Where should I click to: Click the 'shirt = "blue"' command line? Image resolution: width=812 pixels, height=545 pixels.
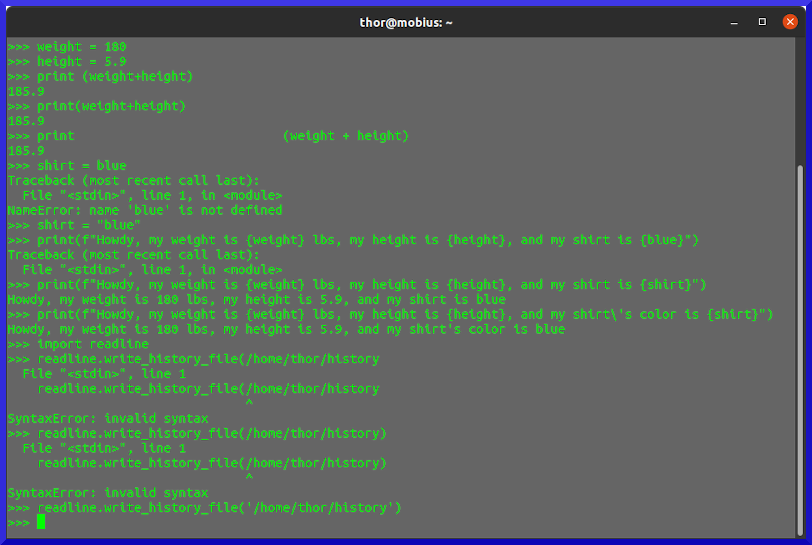pyautogui.click(x=89, y=225)
